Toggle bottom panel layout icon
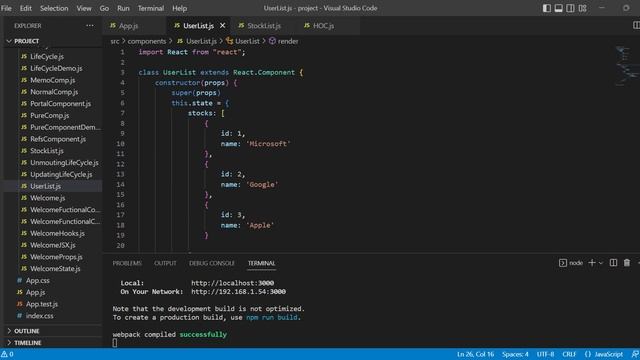 click(558, 8)
